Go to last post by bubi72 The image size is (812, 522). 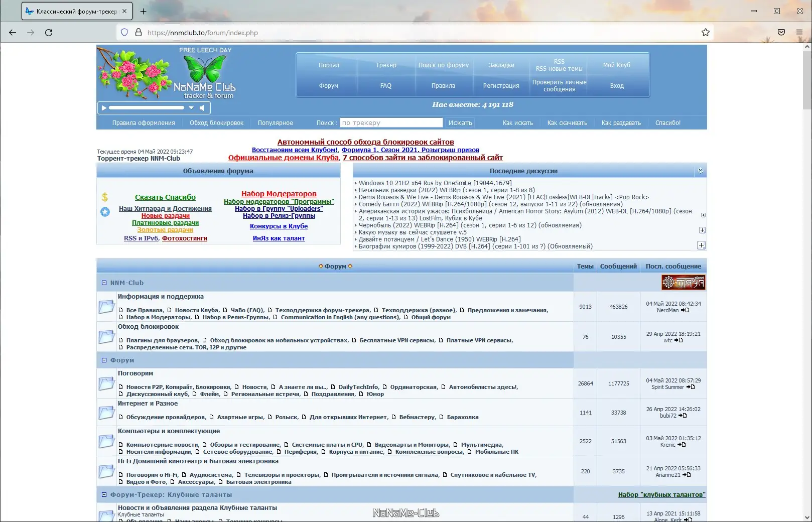click(683, 416)
